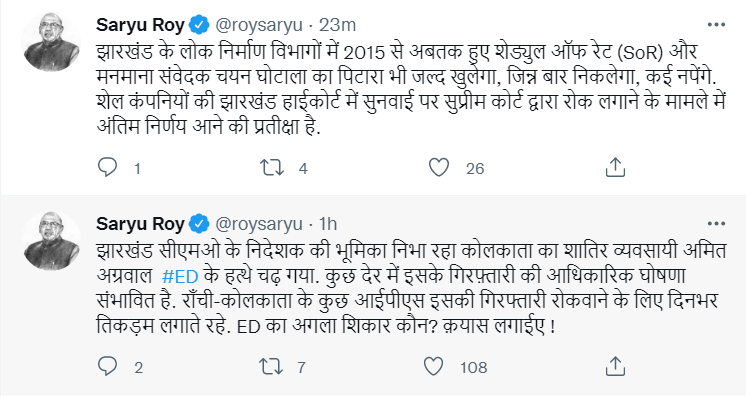The height and width of the screenshot is (396, 746).
Task: Reply to the first tweet about SoR scam
Action: click(108, 168)
